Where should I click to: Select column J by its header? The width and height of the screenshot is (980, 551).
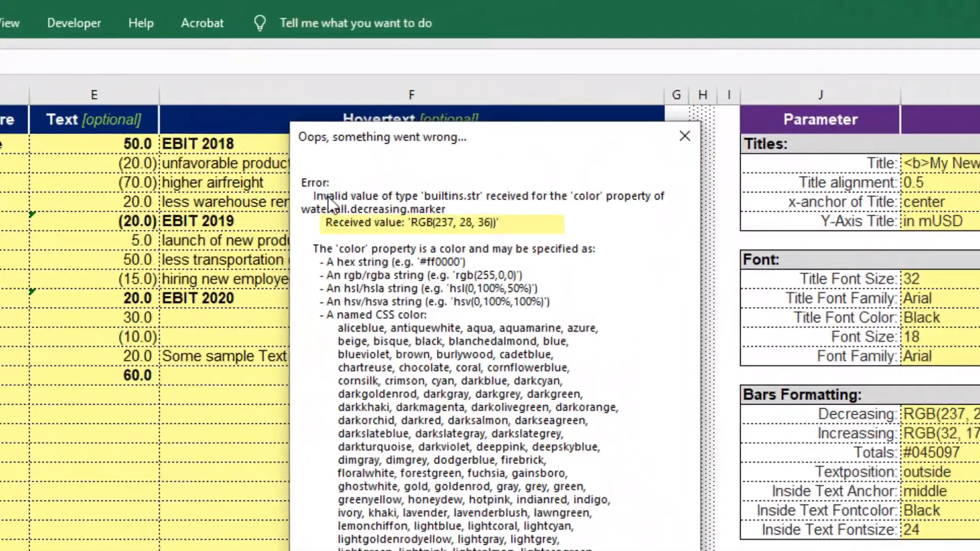coord(820,94)
